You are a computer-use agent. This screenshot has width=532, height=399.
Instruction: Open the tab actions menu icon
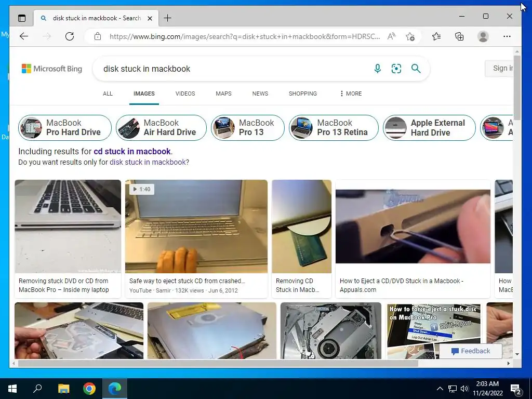(x=22, y=18)
